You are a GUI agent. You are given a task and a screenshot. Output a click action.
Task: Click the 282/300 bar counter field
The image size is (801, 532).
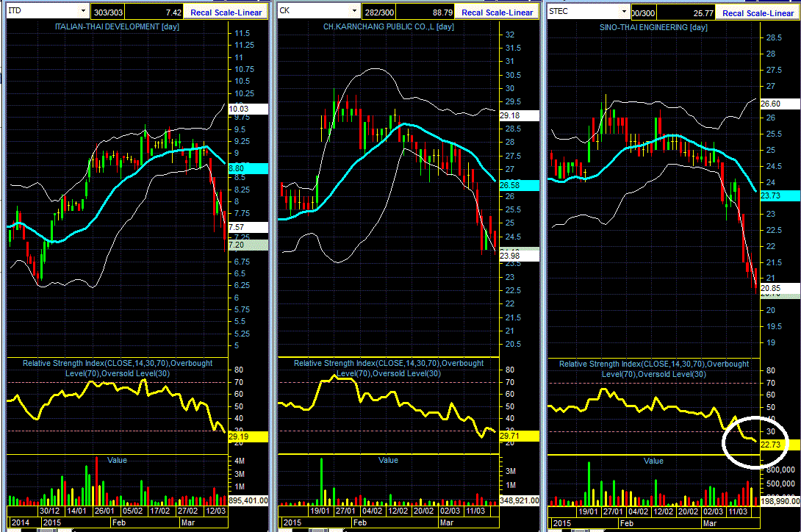(x=378, y=12)
